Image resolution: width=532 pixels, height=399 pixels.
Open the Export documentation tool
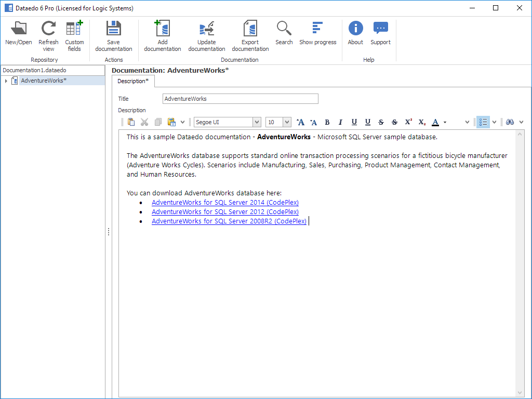point(250,35)
